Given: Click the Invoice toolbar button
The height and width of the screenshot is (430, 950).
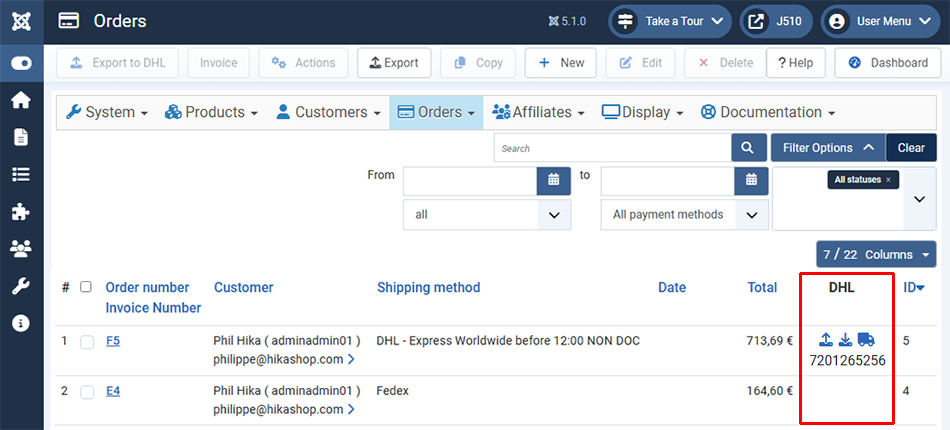Looking at the screenshot, I should click(219, 63).
